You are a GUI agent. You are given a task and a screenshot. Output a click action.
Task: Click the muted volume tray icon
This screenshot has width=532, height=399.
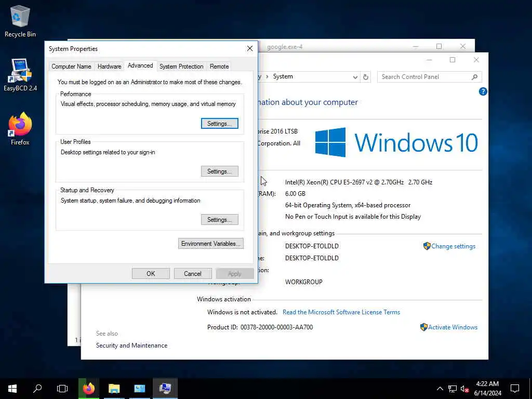pyautogui.click(x=465, y=389)
